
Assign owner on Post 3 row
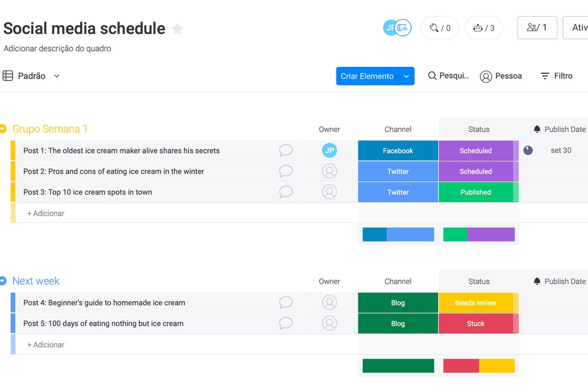(329, 192)
